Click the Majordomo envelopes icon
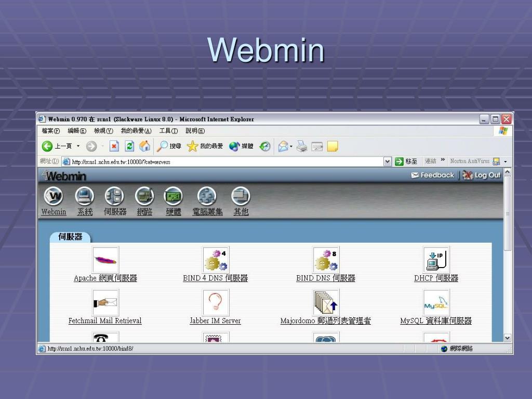The width and height of the screenshot is (532, 399). click(x=326, y=302)
